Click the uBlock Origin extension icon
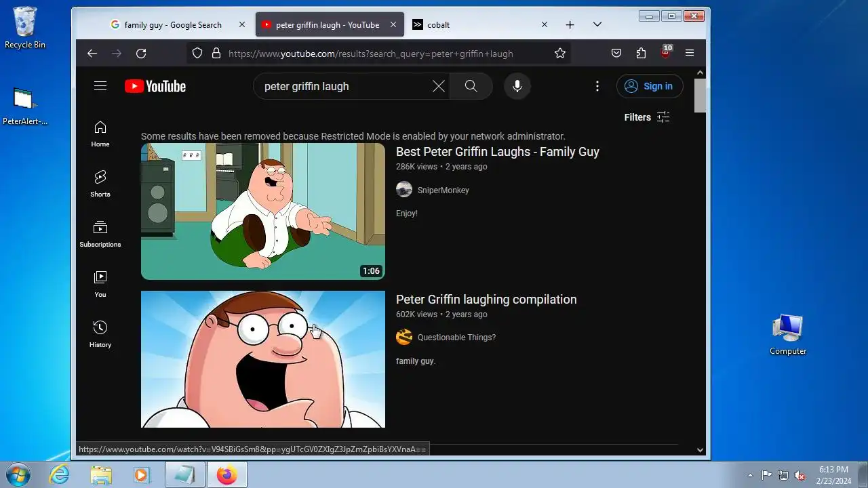Screen dimensions: 868x488 pyautogui.click(x=666, y=52)
